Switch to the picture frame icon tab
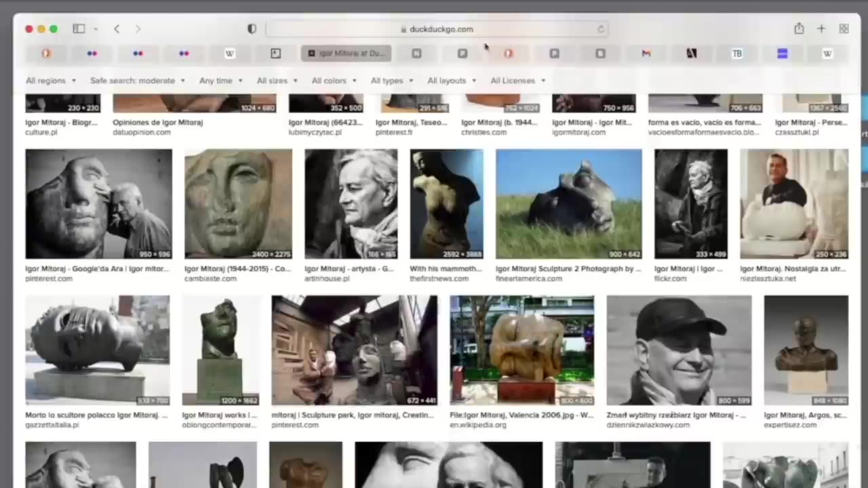The image size is (868, 488). [x=275, y=53]
